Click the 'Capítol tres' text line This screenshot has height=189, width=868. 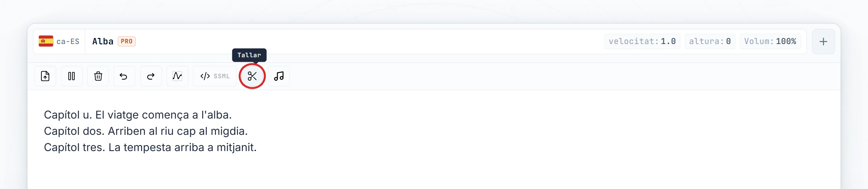coord(150,147)
